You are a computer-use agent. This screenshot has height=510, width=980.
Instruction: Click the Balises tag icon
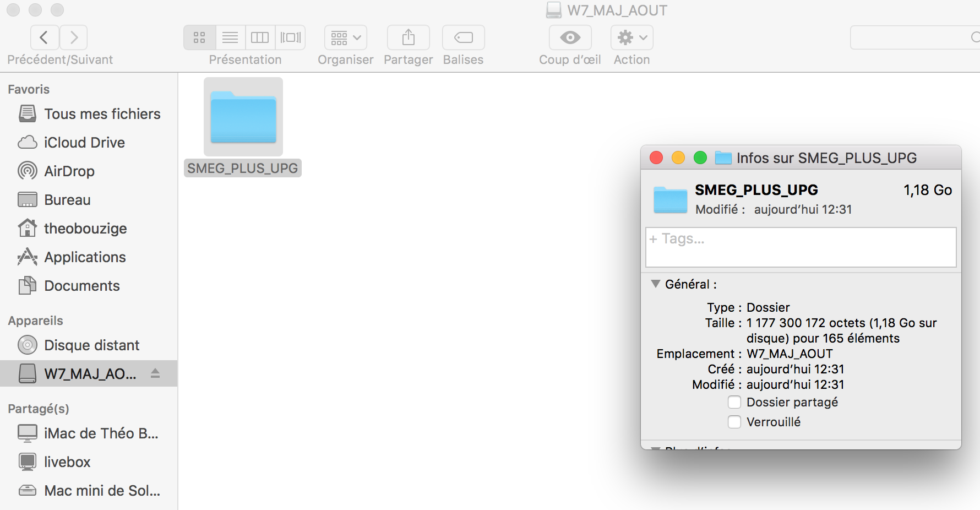[463, 37]
